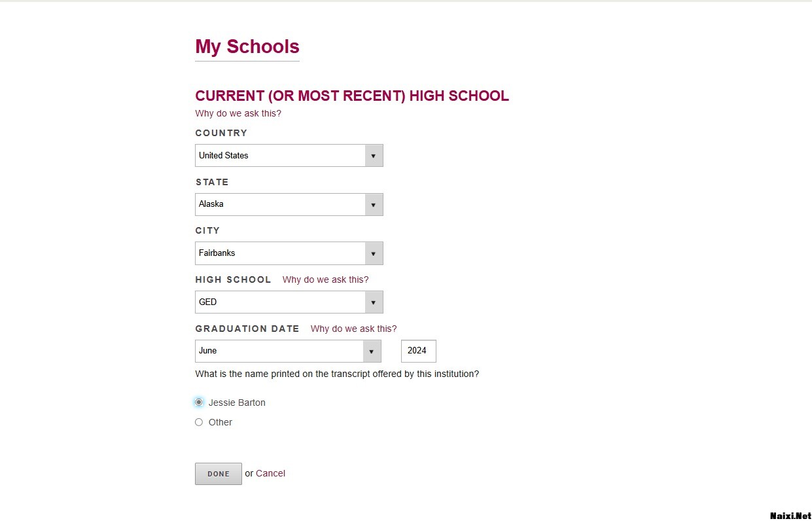Viewport: 812px width, 521px height.
Task: Click the High School dropdown arrow button
Action: 373,302
